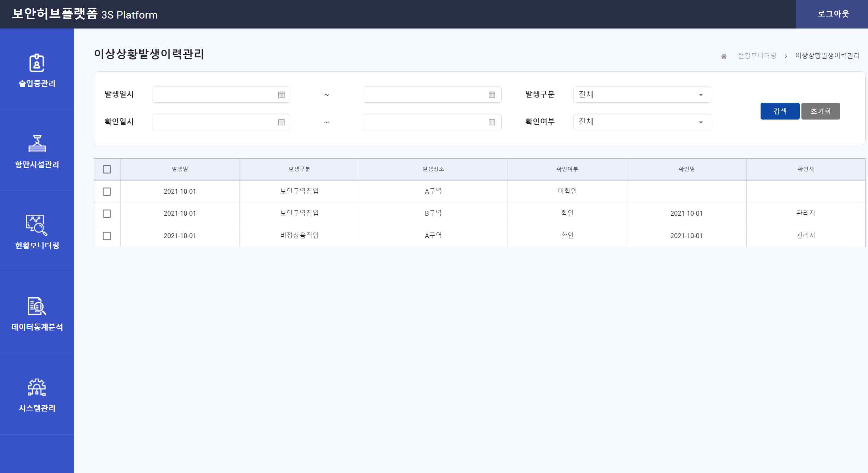Focus the 확인일시 start date field

[221, 122]
